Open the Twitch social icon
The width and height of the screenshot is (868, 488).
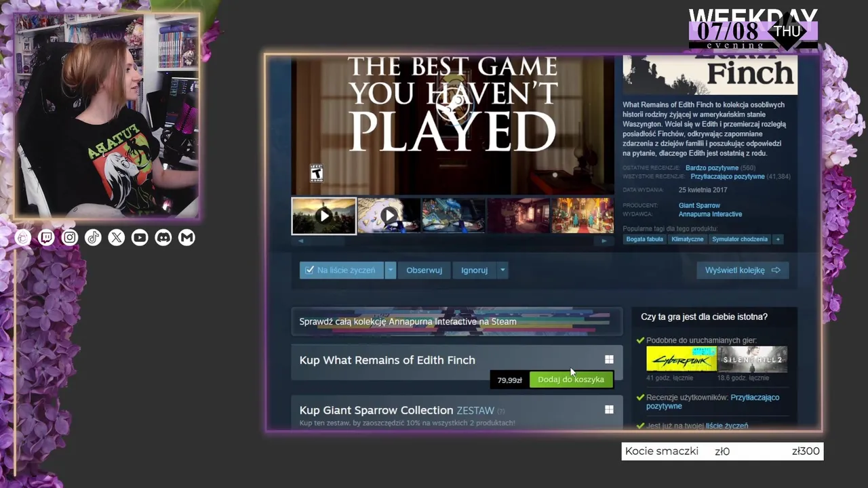coord(46,238)
